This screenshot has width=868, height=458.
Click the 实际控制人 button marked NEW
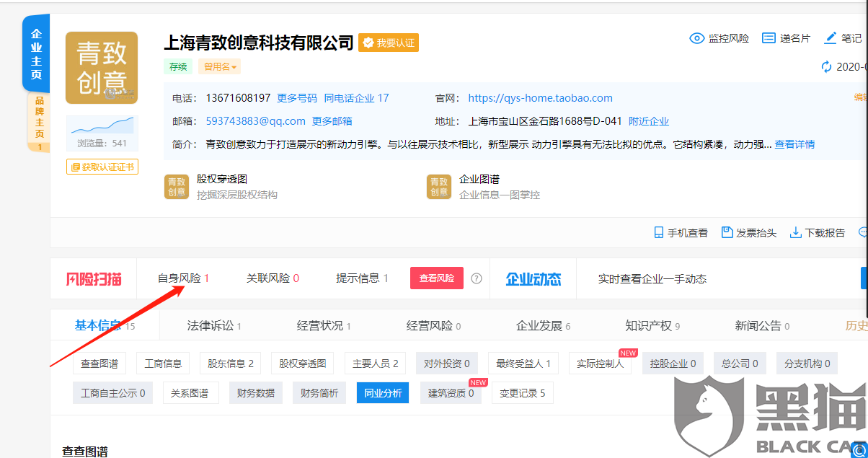(600, 364)
